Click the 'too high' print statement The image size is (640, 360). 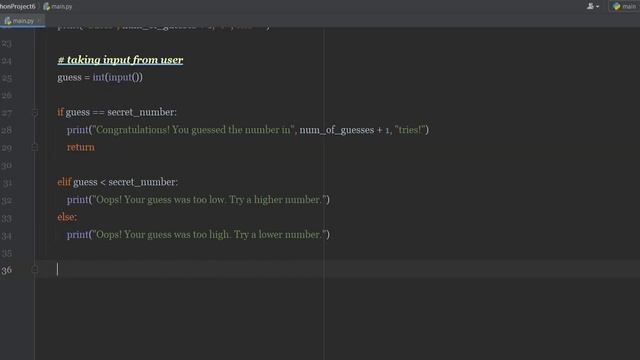[x=198, y=235]
